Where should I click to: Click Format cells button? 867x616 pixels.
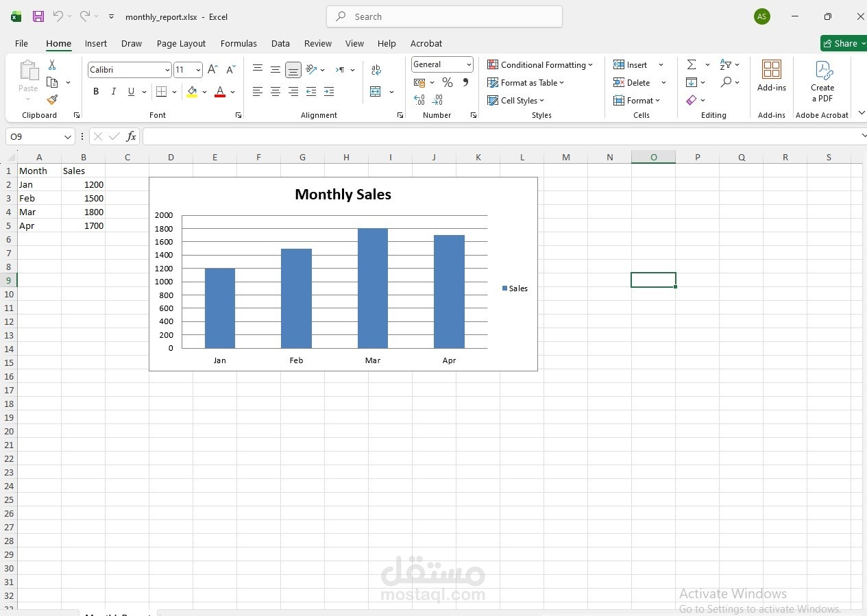[x=637, y=101]
